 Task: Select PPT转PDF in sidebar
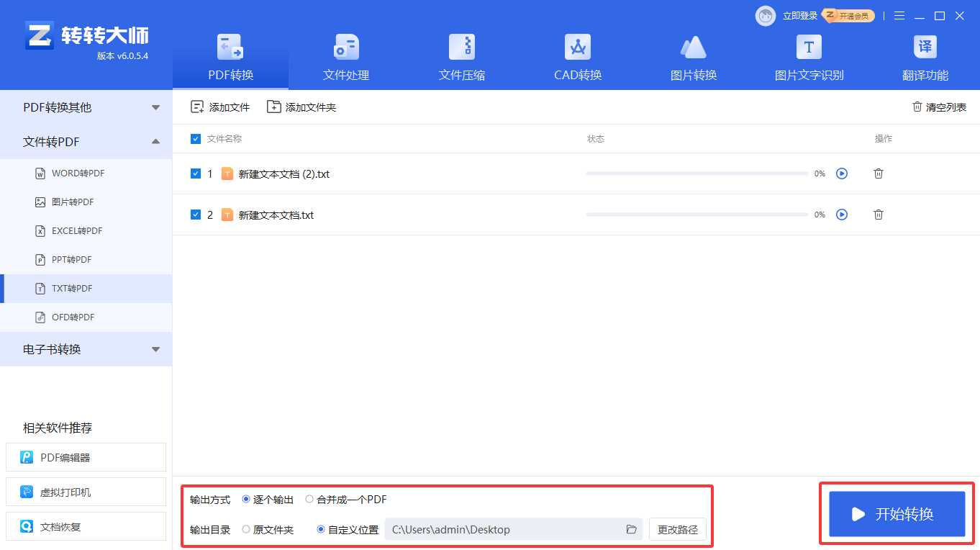point(86,260)
